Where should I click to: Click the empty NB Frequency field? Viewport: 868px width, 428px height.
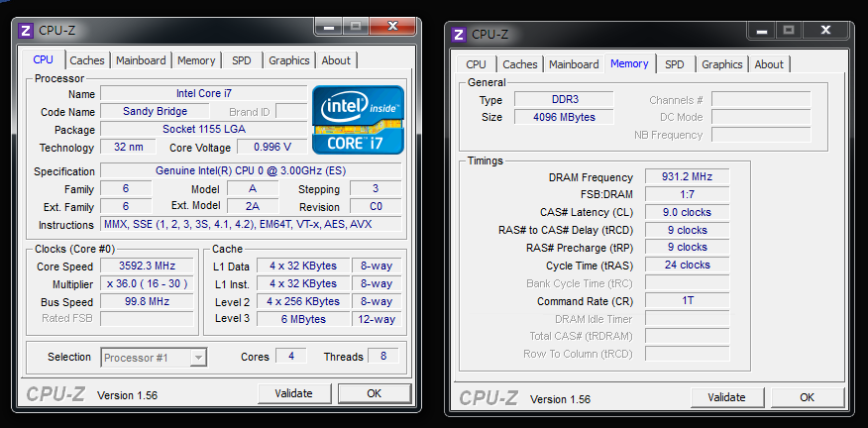click(761, 135)
